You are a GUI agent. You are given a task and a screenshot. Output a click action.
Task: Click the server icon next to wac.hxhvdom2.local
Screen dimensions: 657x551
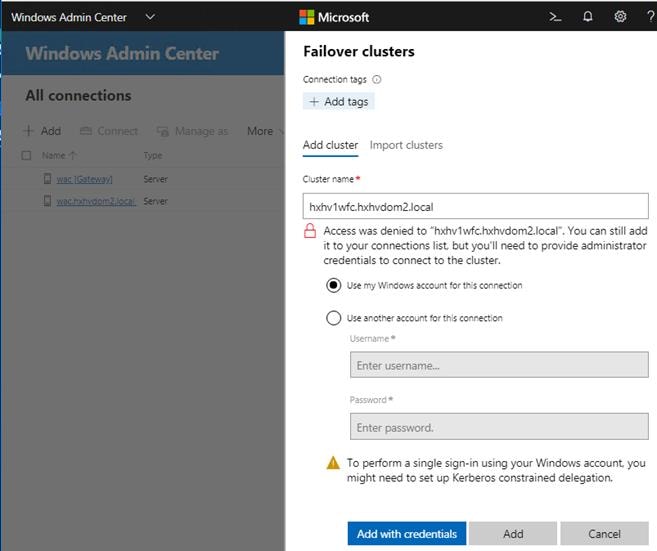[x=47, y=201]
